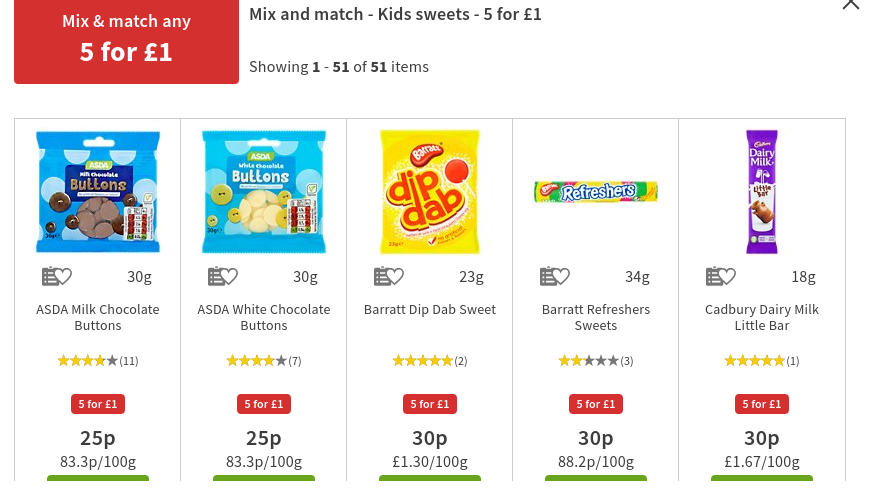Favourite the Barratt Dip Dab Sweet
Viewport: 870px width, 499px height.
389,277
